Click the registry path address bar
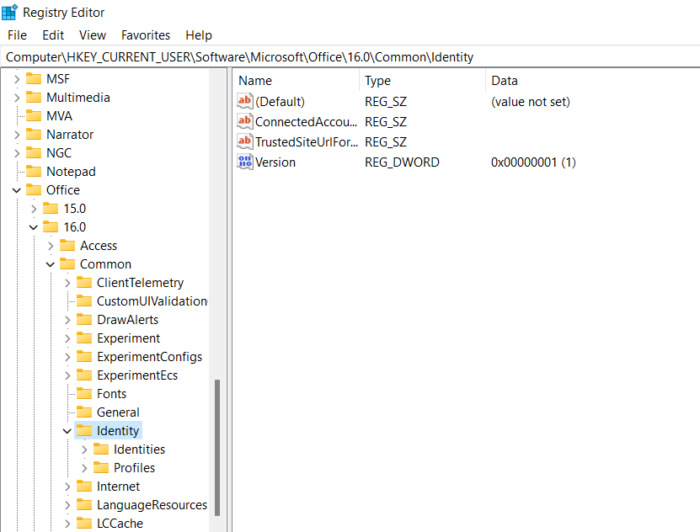This screenshot has height=532, width=700. [350, 57]
